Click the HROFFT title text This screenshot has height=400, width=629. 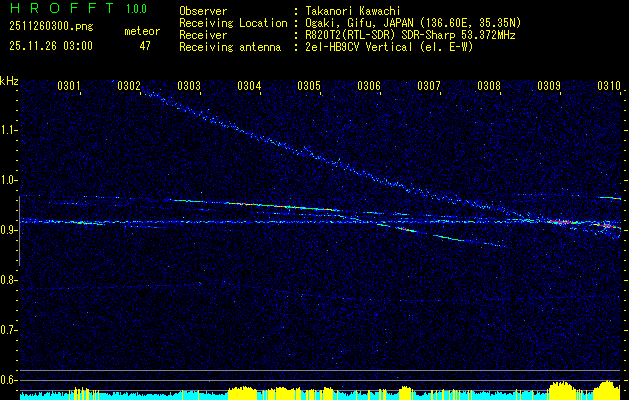pyautogui.click(x=62, y=8)
